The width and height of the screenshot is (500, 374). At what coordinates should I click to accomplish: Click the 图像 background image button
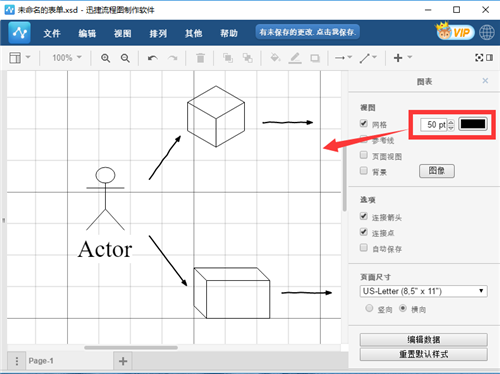point(437,171)
